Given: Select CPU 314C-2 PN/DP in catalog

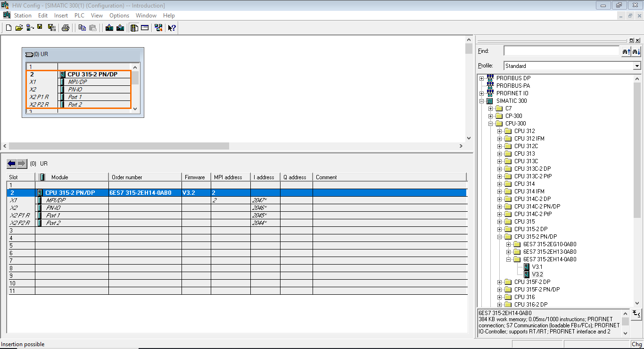Looking at the screenshot, I should (x=537, y=207).
